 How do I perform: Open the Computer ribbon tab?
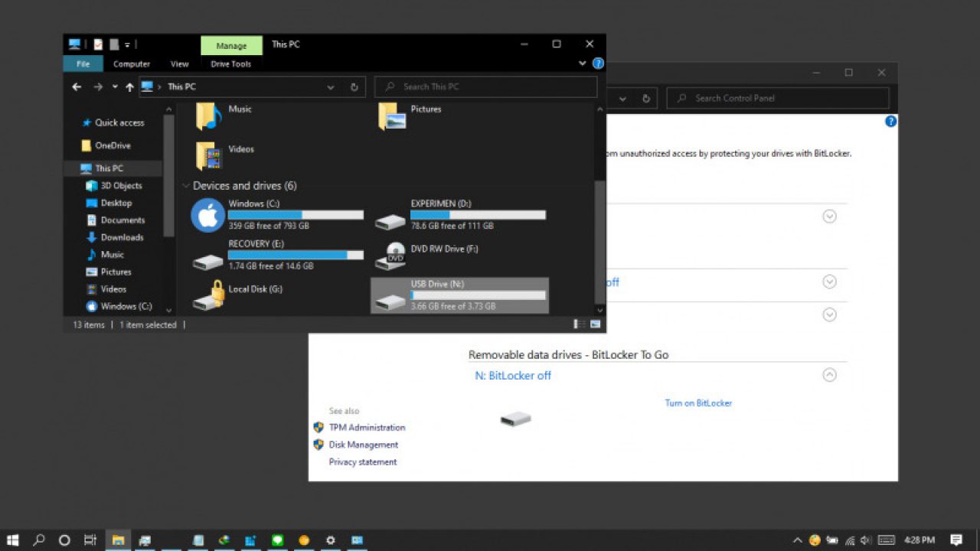coord(132,64)
